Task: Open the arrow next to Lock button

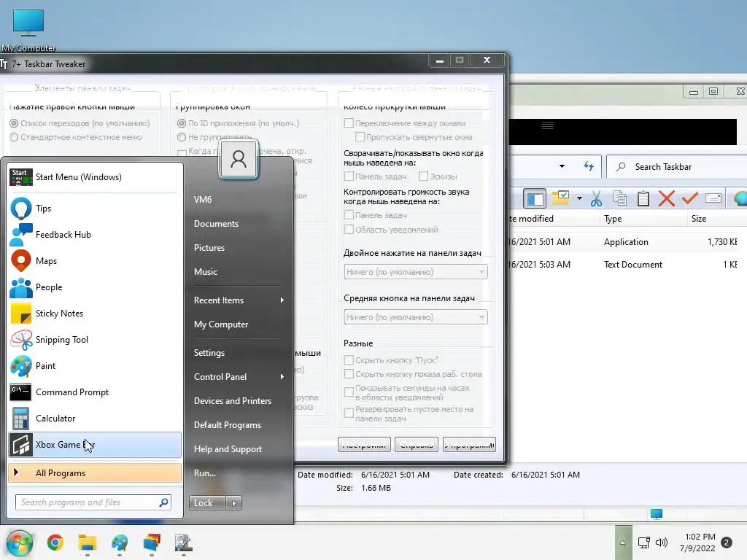Action: coord(234,503)
